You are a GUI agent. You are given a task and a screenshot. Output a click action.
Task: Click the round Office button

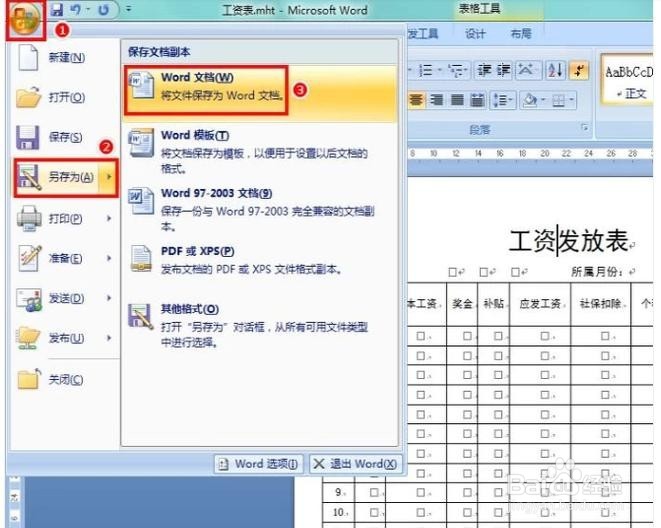[x=26, y=19]
